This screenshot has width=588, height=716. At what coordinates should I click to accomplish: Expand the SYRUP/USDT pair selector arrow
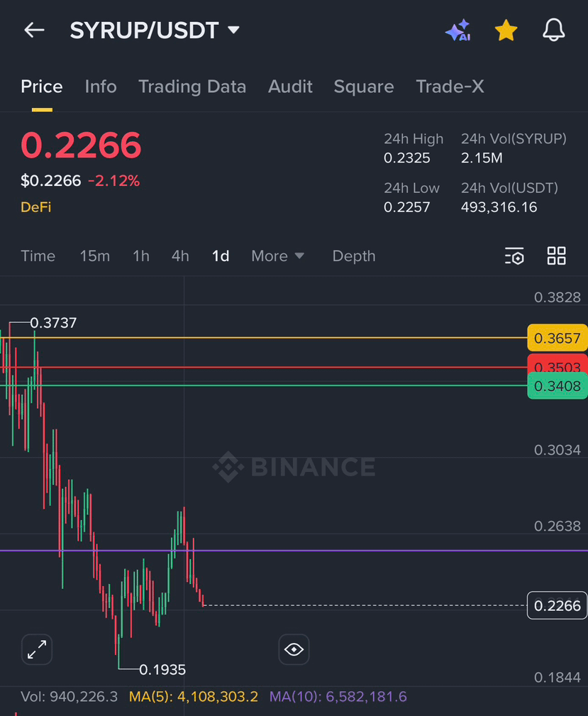[x=234, y=30]
